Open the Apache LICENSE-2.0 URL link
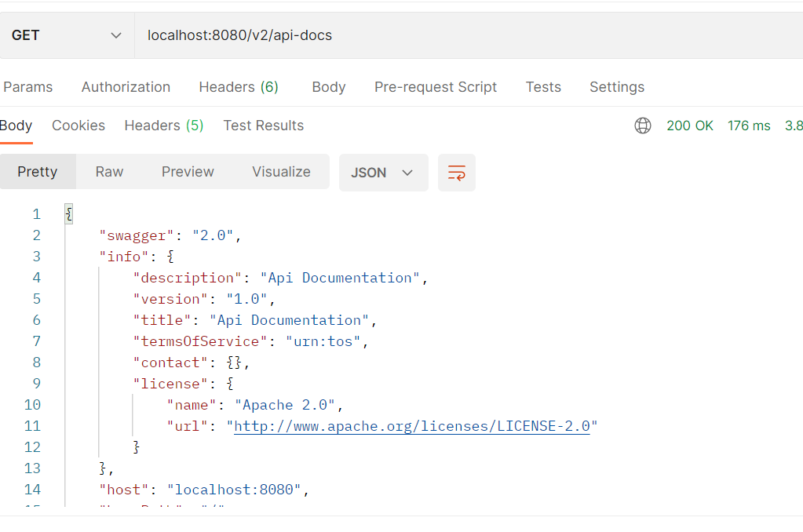Image resolution: width=803 pixels, height=532 pixels. pyautogui.click(x=412, y=426)
